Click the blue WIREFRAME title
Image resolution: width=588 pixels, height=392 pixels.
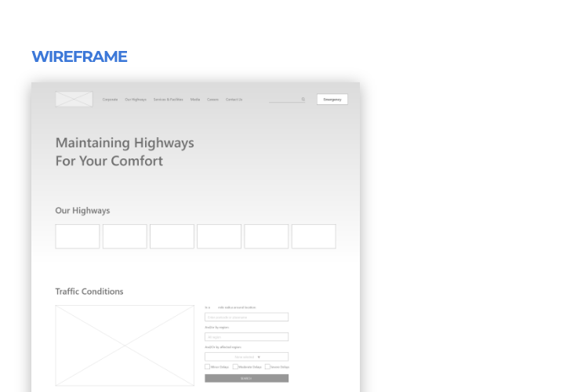79,56
